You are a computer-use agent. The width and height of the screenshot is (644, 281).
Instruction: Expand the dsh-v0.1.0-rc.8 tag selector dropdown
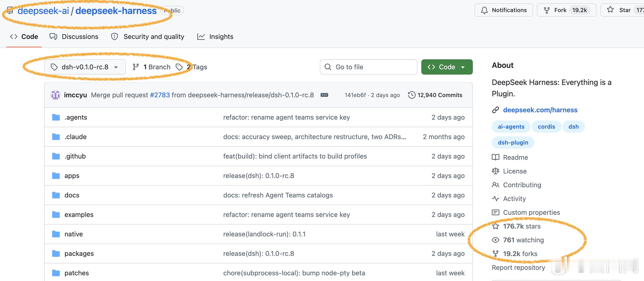[x=85, y=67]
